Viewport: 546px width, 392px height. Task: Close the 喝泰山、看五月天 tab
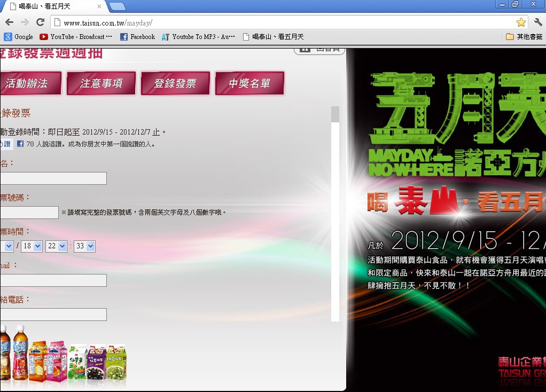coord(99,6)
